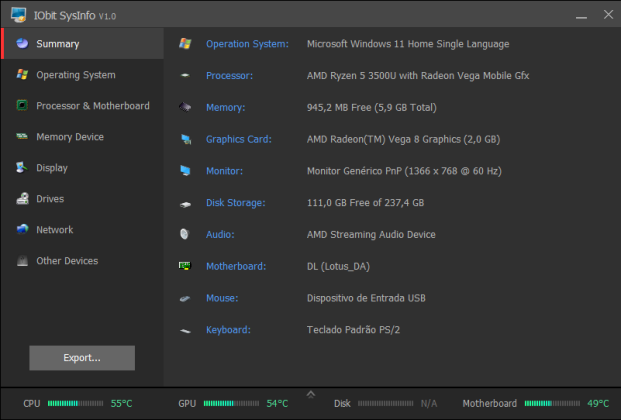Click the memory chip icon beside Memory
Viewport: 621px width, 420px height.
[185, 107]
